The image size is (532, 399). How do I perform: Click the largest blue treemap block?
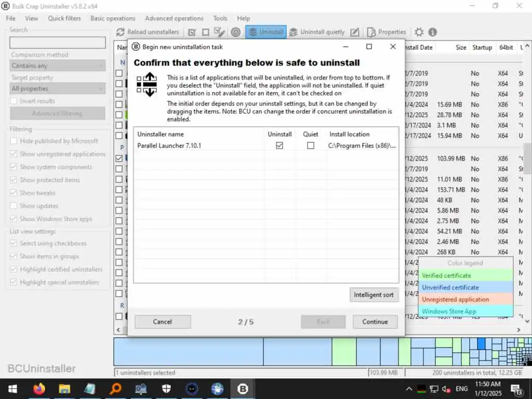(x=188, y=352)
